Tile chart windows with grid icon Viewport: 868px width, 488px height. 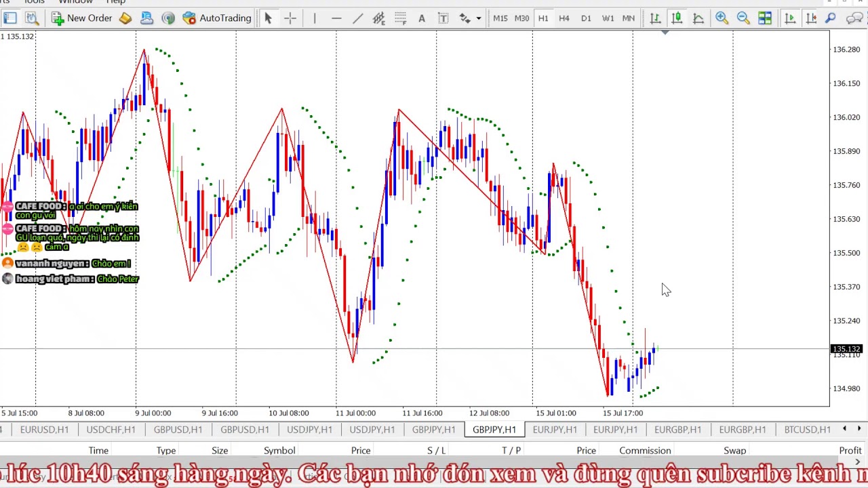pyautogui.click(x=765, y=18)
